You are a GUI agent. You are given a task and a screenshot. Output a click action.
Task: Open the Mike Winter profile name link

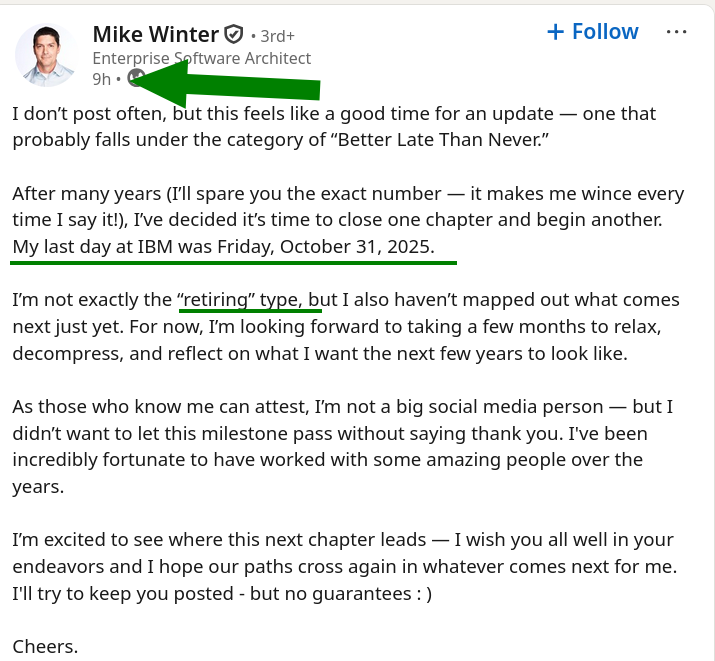(x=155, y=35)
